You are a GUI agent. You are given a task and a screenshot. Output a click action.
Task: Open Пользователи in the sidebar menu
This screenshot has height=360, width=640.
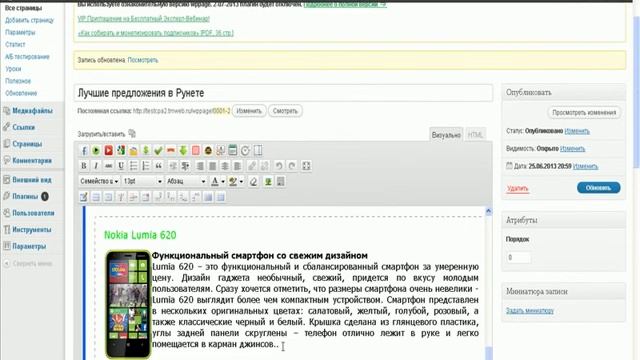33,213
